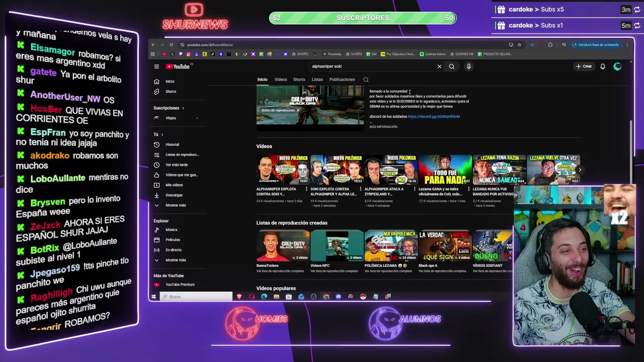Image resolution: width=644 pixels, height=362 pixels.
Task: Show next videos with the right arrow
Action: tap(579, 170)
